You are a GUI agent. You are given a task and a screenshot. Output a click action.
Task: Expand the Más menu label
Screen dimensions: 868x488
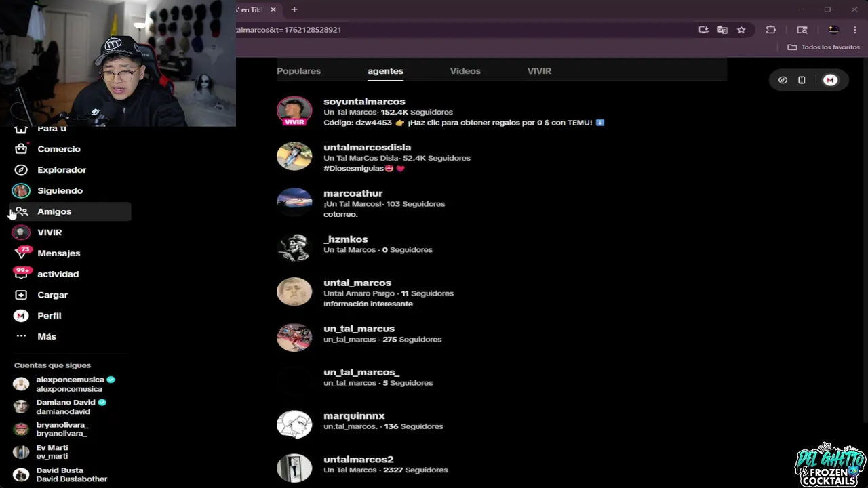[47, 336]
